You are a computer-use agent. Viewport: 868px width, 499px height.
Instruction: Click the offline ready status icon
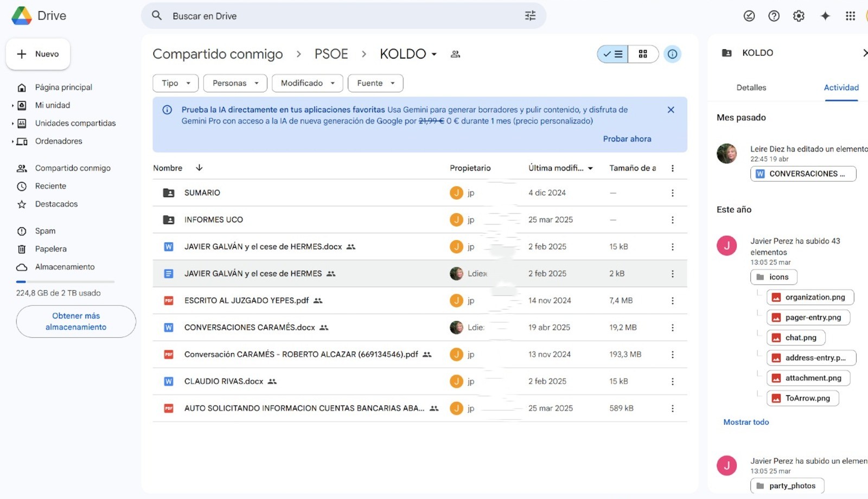click(749, 16)
